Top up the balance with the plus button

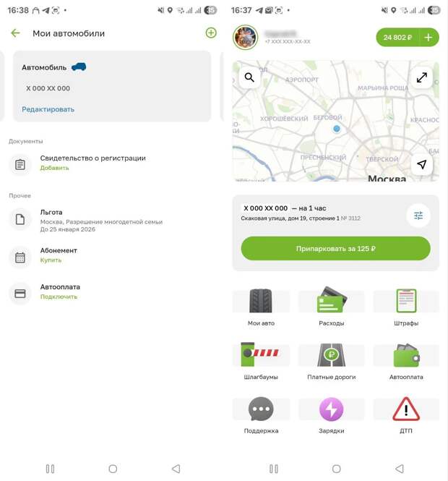click(428, 38)
